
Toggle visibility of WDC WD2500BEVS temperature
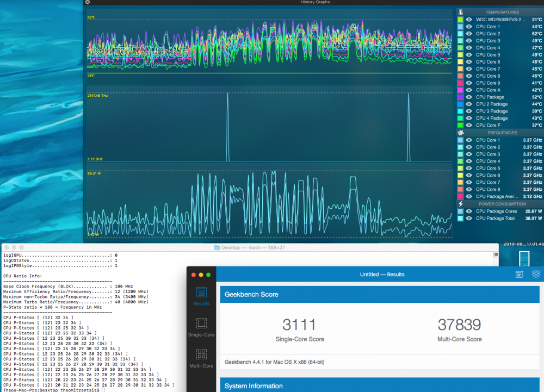pos(469,20)
